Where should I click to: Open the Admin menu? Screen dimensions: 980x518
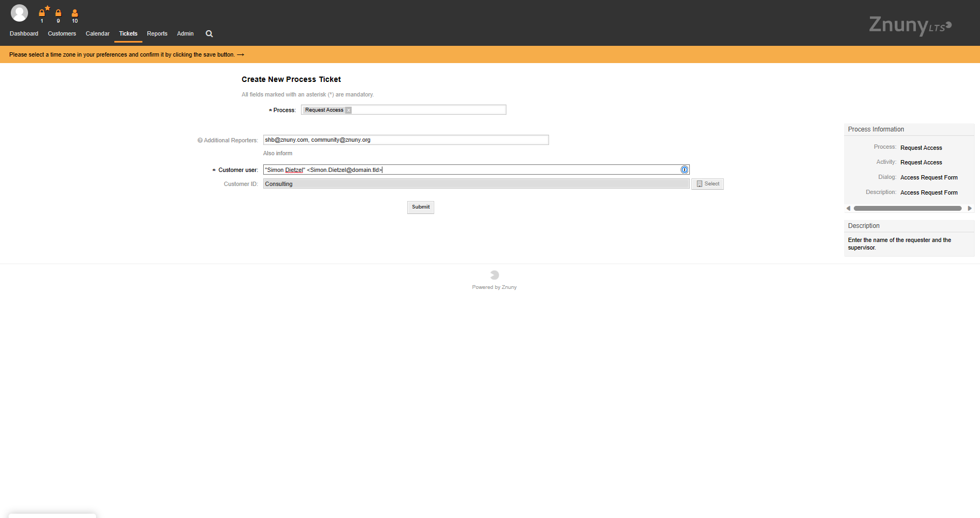click(x=185, y=33)
